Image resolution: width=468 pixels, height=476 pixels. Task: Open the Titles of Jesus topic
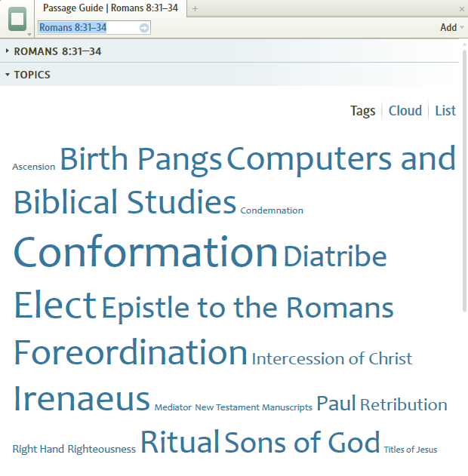click(x=411, y=450)
